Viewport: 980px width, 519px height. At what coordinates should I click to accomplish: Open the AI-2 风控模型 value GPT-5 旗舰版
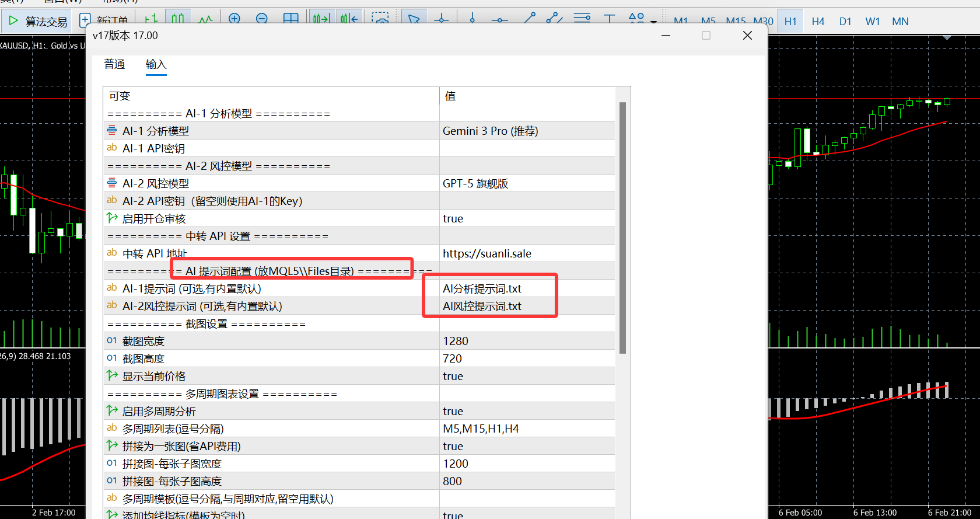pyautogui.click(x=527, y=183)
